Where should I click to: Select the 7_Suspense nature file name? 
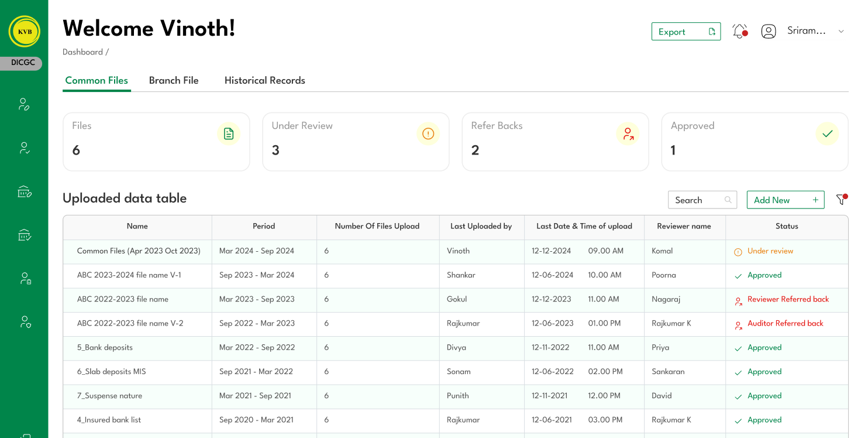point(109,396)
